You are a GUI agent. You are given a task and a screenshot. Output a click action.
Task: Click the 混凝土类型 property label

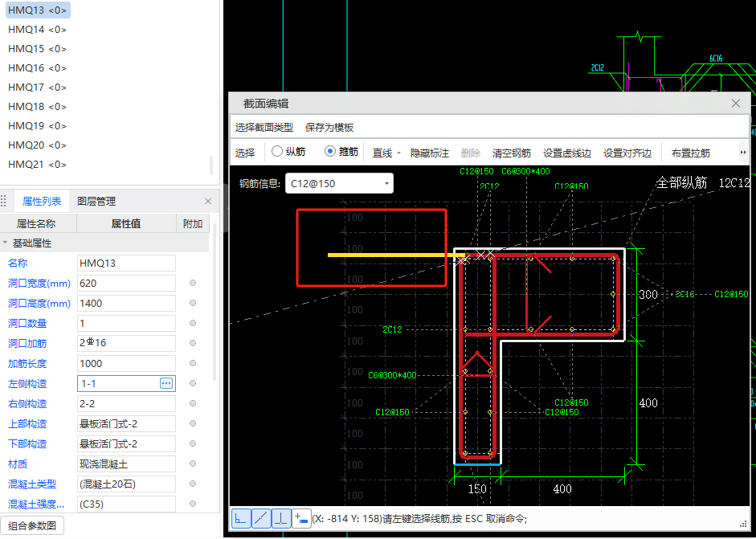pyautogui.click(x=32, y=484)
